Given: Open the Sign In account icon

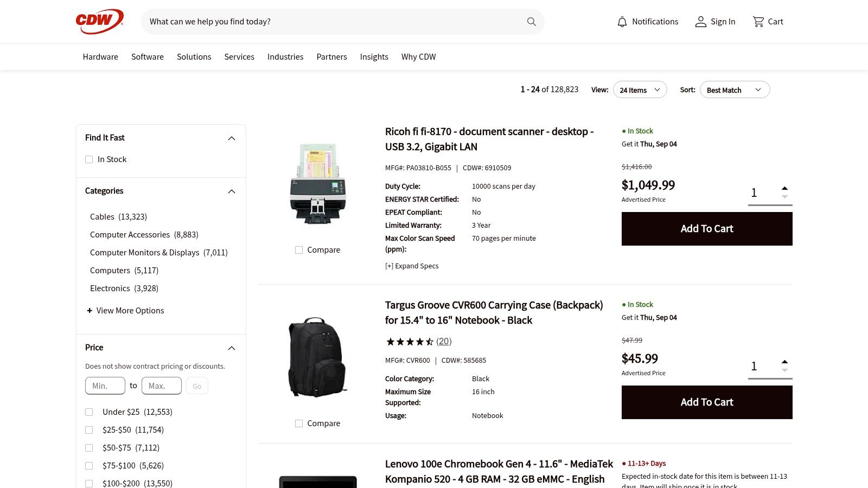Looking at the screenshot, I should 700,22.
